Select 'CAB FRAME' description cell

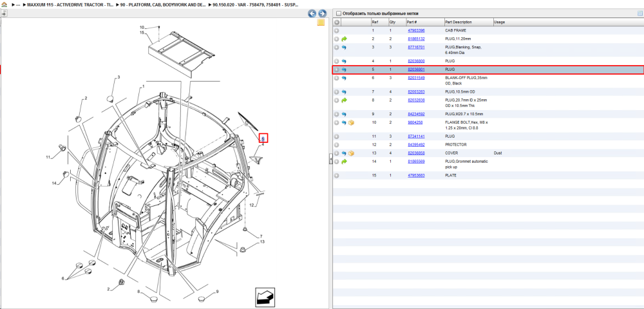(x=455, y=31)
